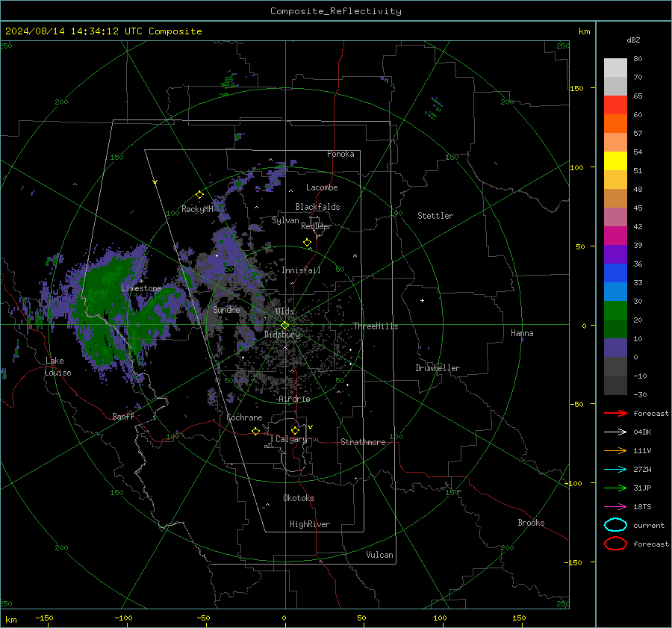The width and height of the screenshot is (672, 628).
Task: Click the Cochrane label
Action: pyautogui.click(x=244, y=417)
